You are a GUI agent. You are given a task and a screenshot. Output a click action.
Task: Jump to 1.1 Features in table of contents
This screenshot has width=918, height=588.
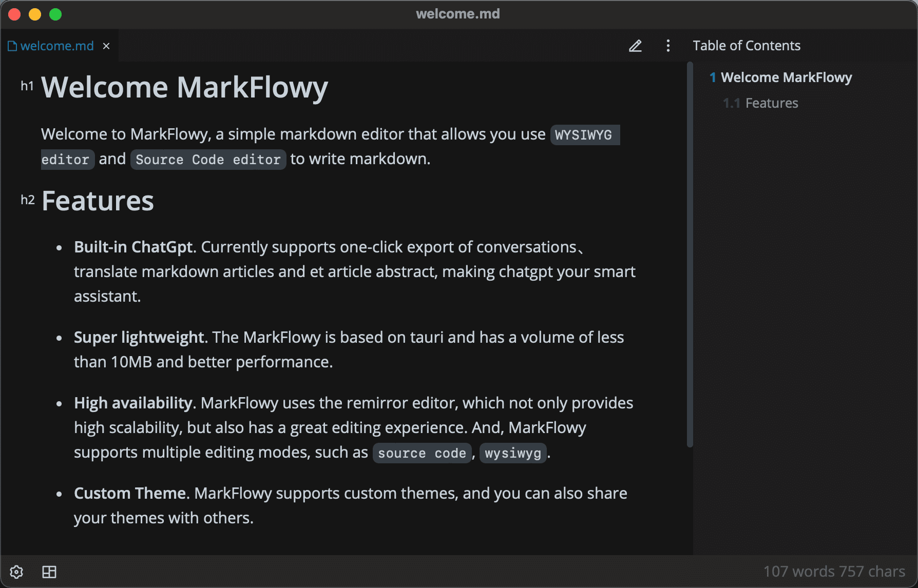[760, 103]
